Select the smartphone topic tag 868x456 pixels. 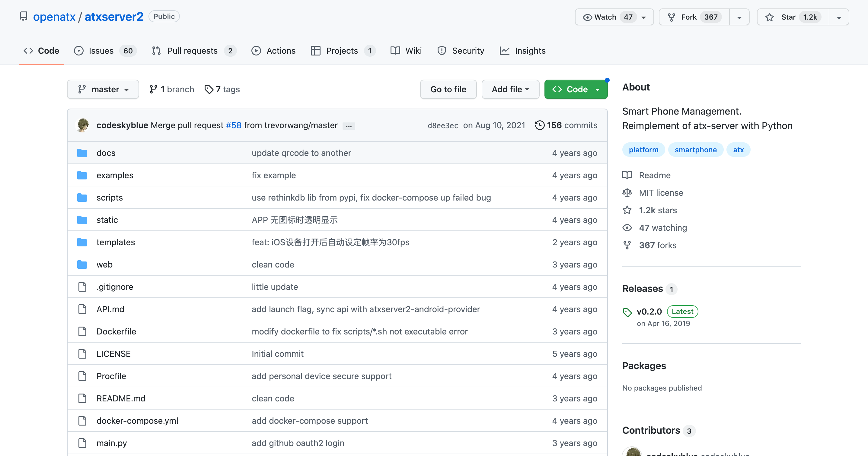[x=695, y=150]
